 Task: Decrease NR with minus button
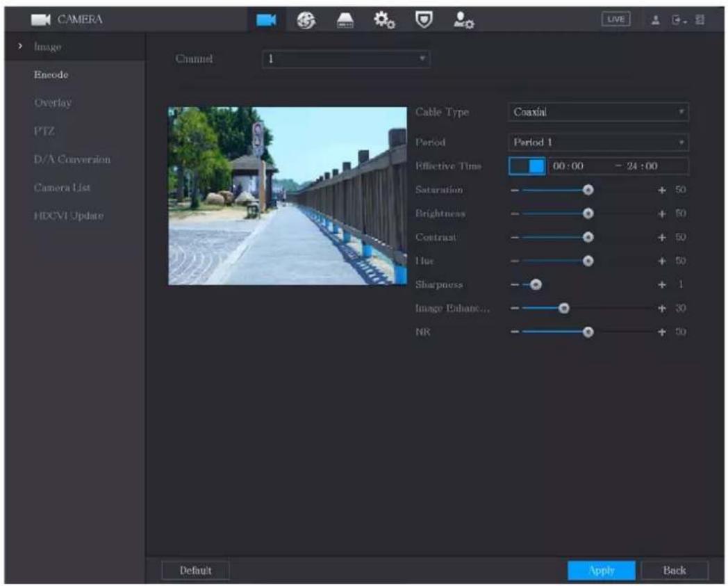[515, 332]
